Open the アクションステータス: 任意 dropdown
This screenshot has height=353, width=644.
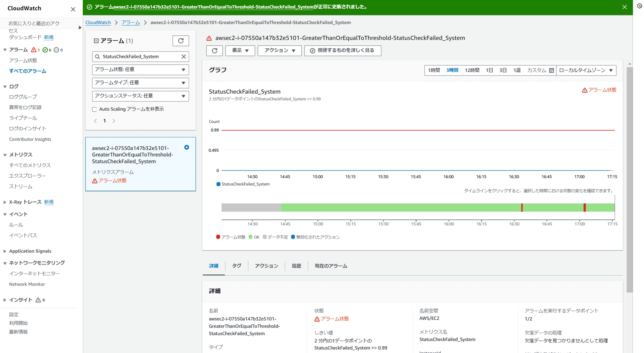(140, 96)
